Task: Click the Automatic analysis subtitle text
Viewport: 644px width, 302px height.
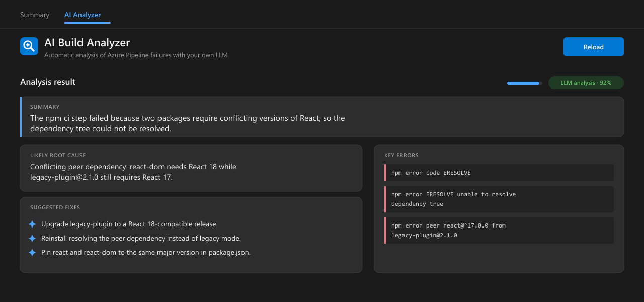Action: 136,55
